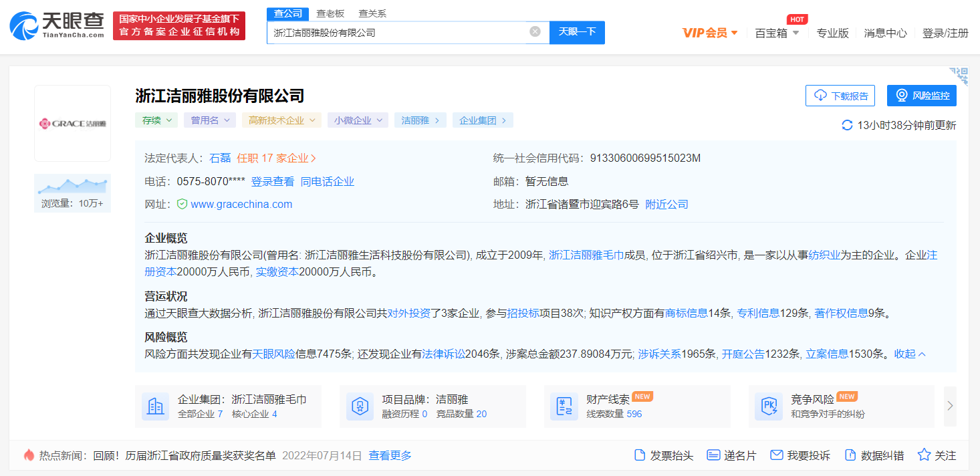Open the 消息中心 menu item

(x=885, y=33)
